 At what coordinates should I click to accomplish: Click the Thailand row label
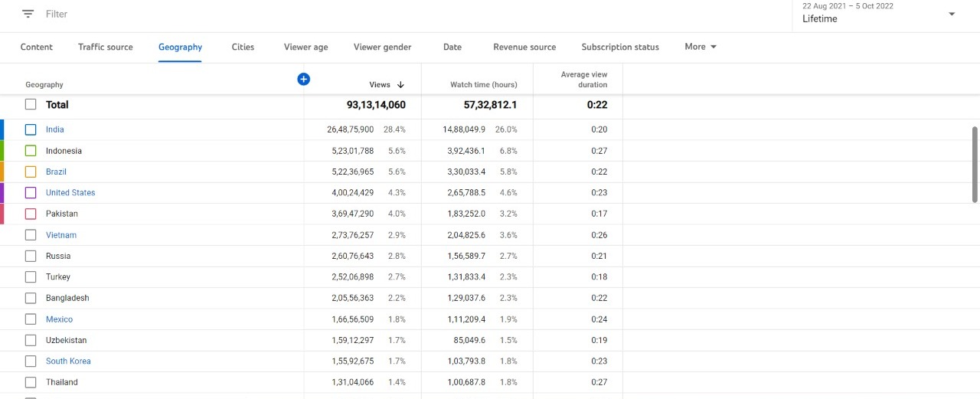click(62, 382)
